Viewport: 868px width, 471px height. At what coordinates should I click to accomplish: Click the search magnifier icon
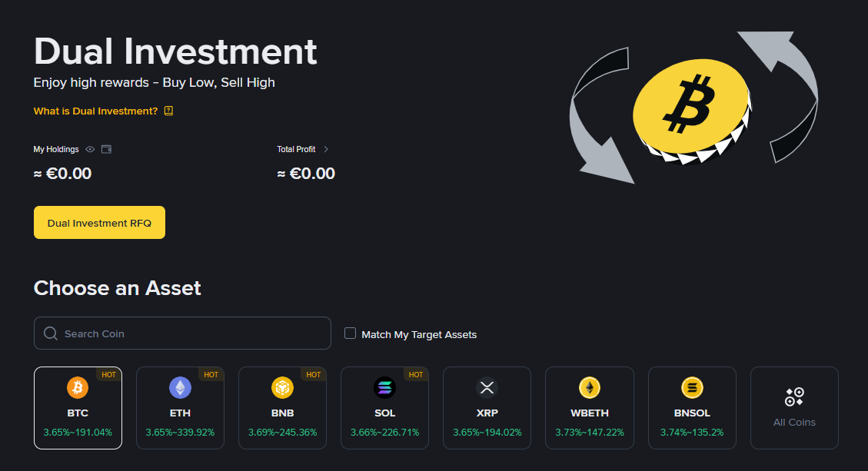[51, 333]
